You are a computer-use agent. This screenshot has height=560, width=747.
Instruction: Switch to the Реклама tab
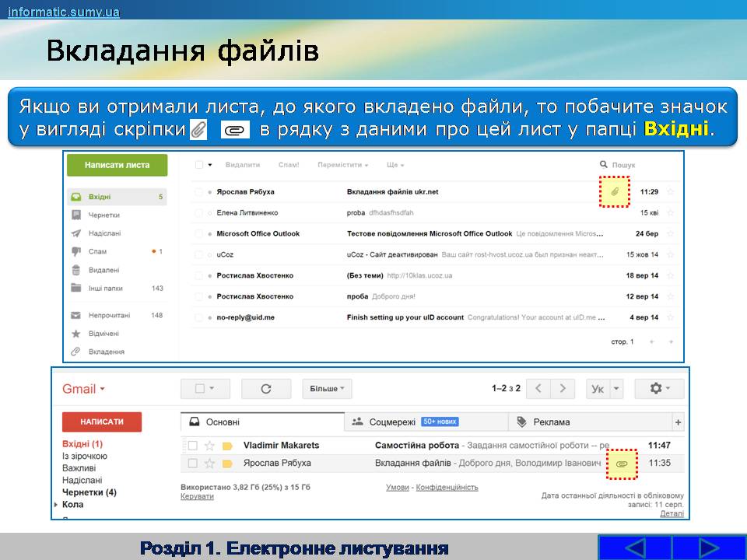(x=550, y=422)
